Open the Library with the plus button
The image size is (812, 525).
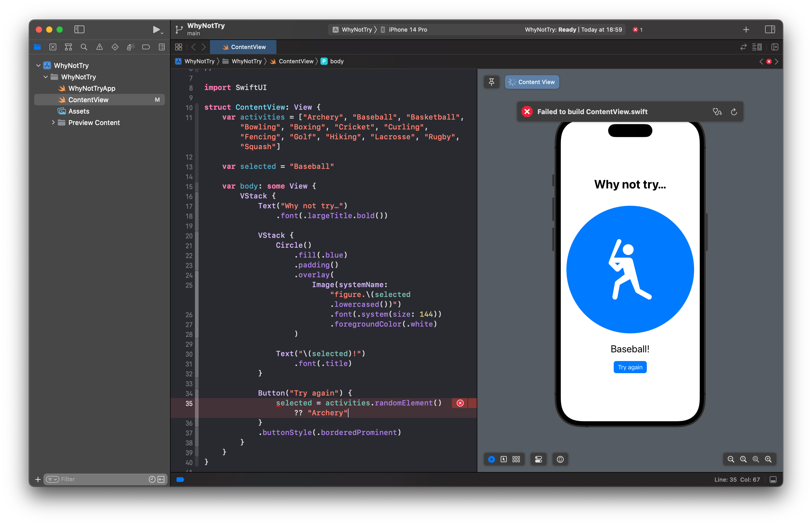click(x=746, y=30)
